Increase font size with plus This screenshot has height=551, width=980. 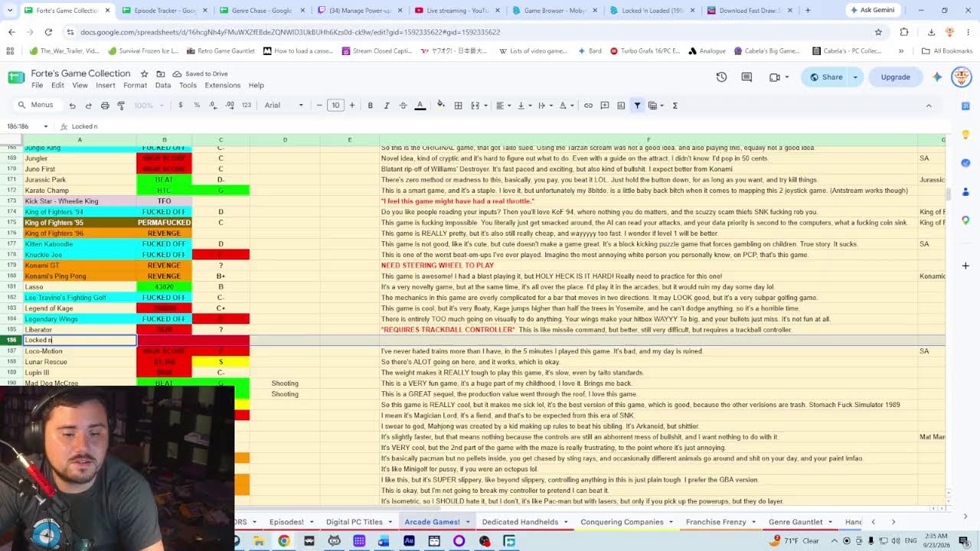352,106
